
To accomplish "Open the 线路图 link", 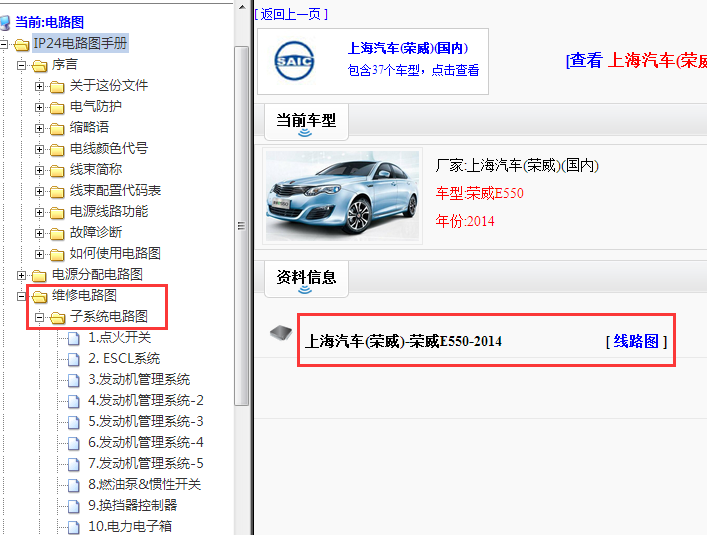I will tap(636, 341).
